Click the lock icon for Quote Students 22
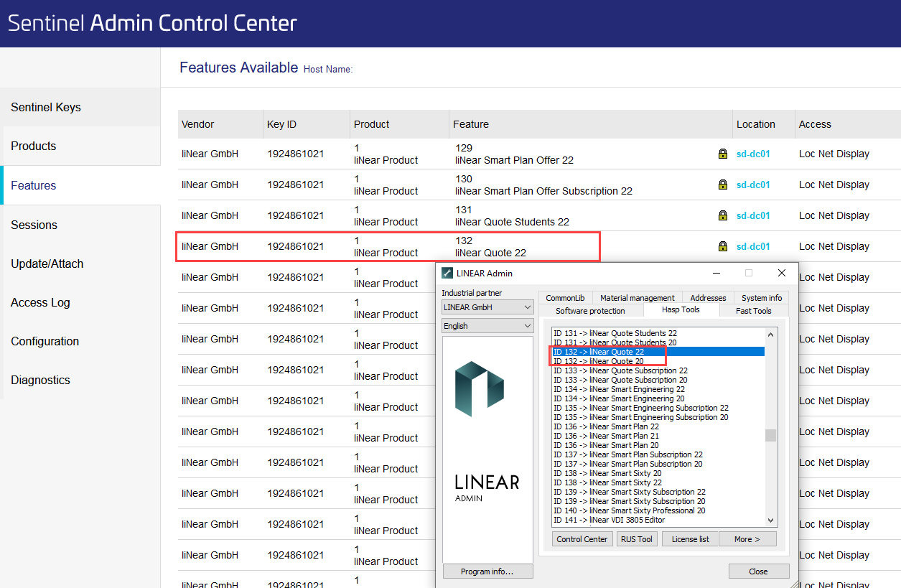Viewport: 901px width, 588px height. point(722,215)
